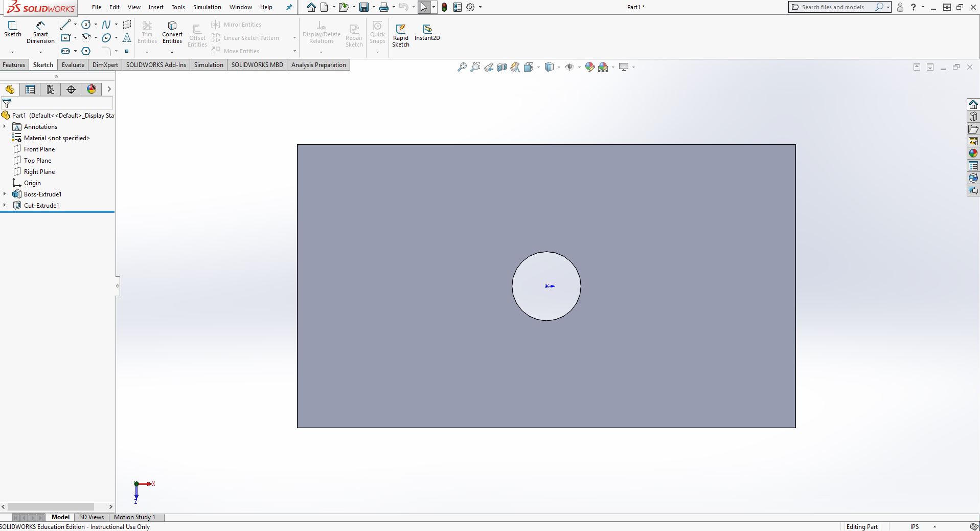The width and height of the screenshot is (980, 531).
Task: Switch to the Evaluate ribbon tab
Action: (x=73, y=65)
